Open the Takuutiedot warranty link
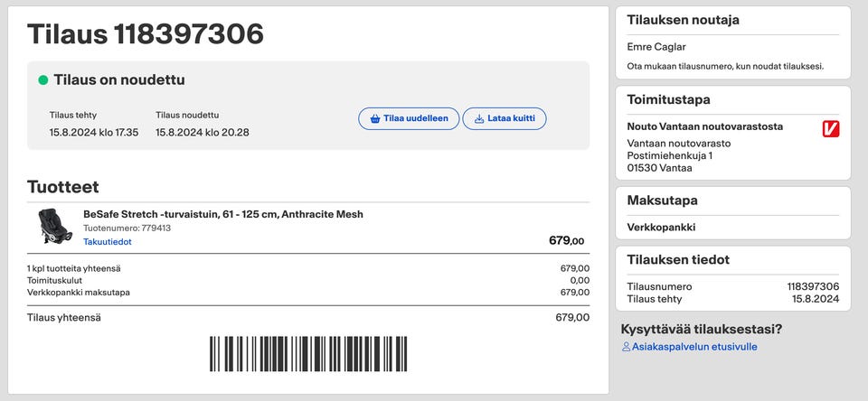The width and height of the screenshot is (868, 401). [x=108, y=242]
